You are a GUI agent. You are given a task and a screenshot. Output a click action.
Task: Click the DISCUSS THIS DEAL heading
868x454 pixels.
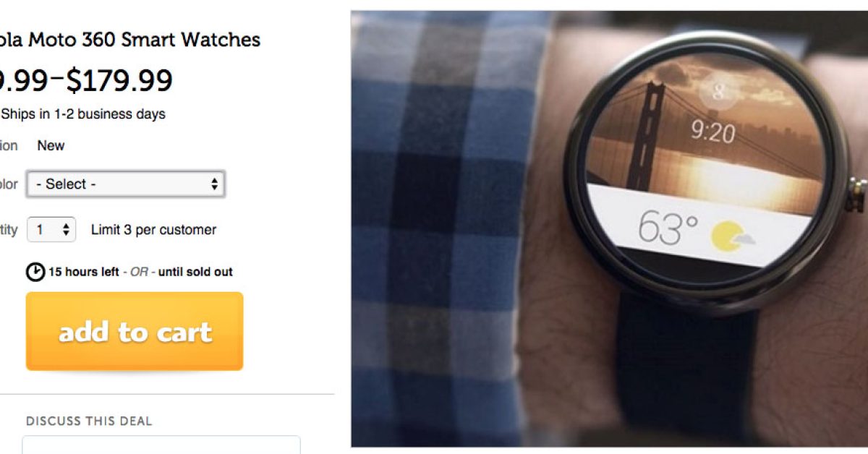[89, 421]
